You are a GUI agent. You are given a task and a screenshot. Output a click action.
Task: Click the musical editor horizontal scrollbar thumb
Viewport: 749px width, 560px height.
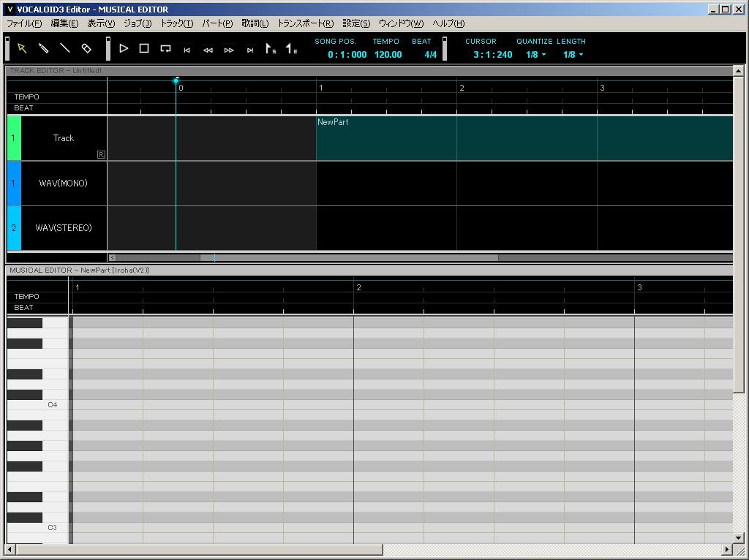(x=200, y=550)
